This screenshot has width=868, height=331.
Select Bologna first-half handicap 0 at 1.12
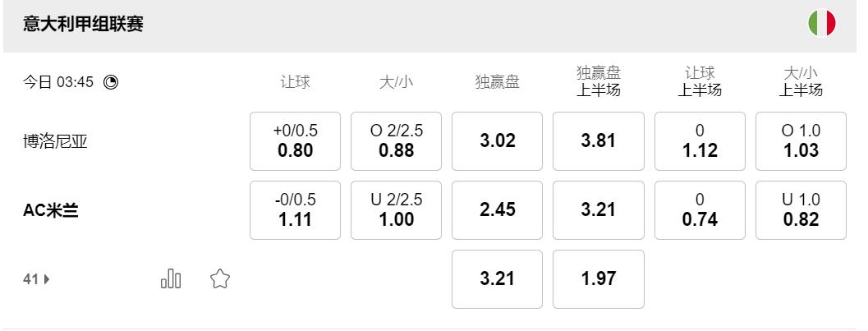pos(700,141)
